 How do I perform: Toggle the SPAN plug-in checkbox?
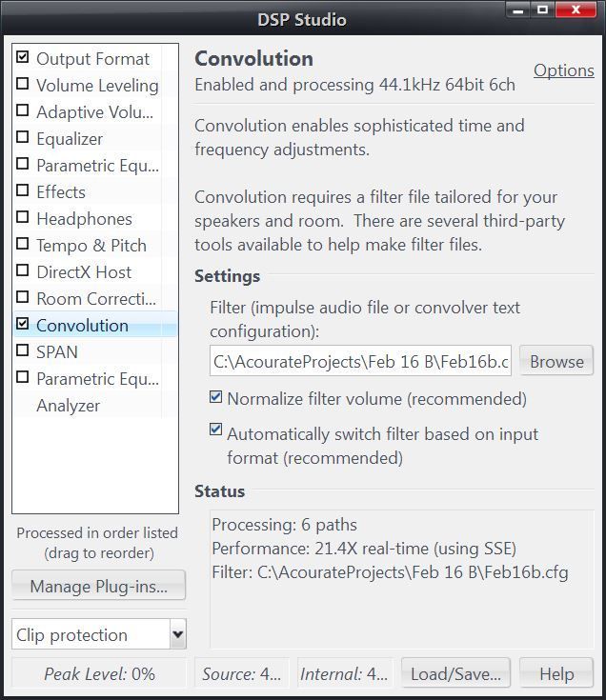point(22,350)
